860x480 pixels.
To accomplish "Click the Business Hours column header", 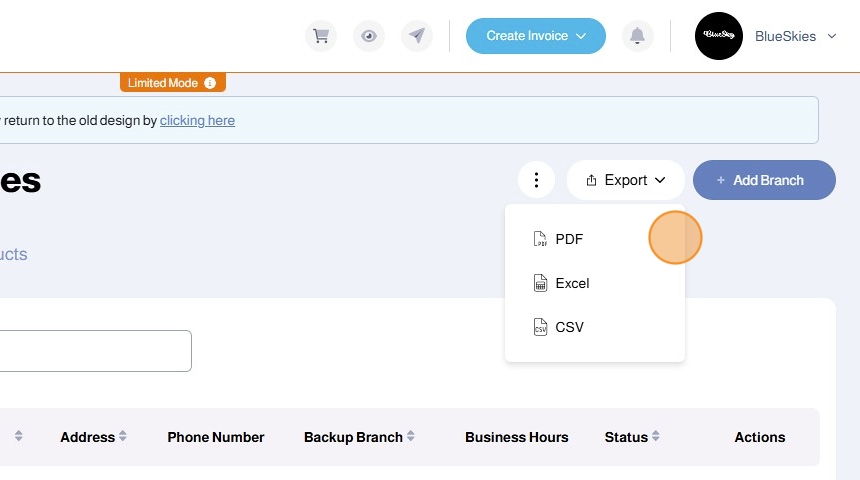I will point(516,437).
